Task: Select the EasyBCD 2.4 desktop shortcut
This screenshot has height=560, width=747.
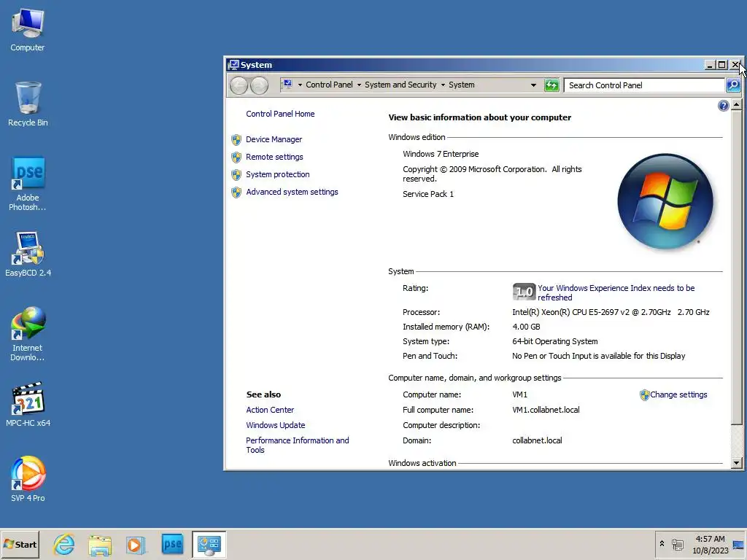Action: (x=28, y=254)
